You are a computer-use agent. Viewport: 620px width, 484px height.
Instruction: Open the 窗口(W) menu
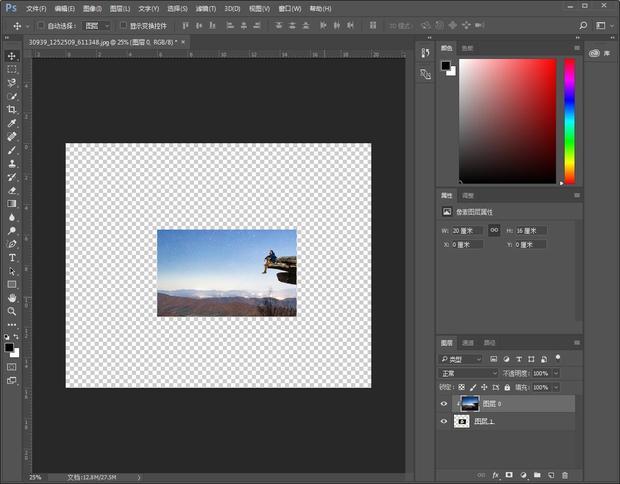(290, 8)
